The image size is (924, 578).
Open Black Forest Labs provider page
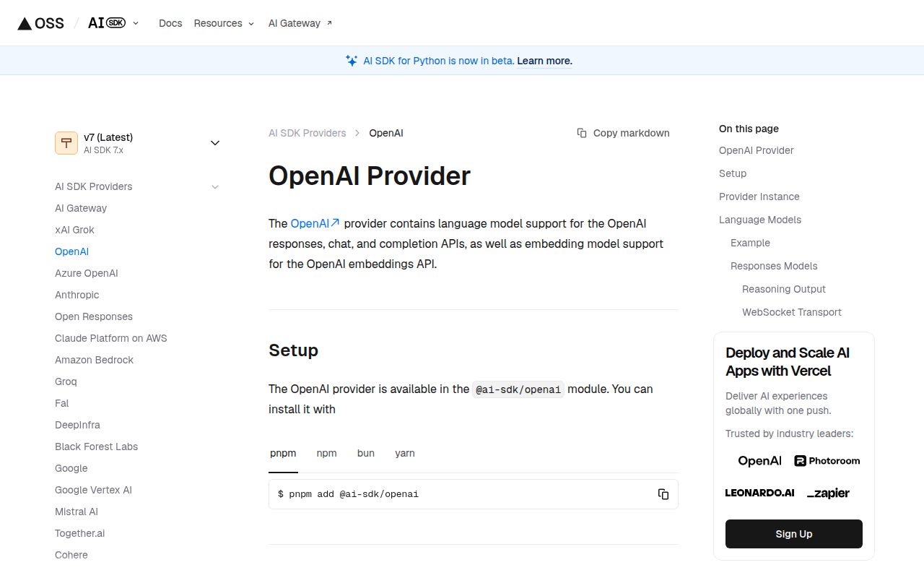click(x=96, y=447)
